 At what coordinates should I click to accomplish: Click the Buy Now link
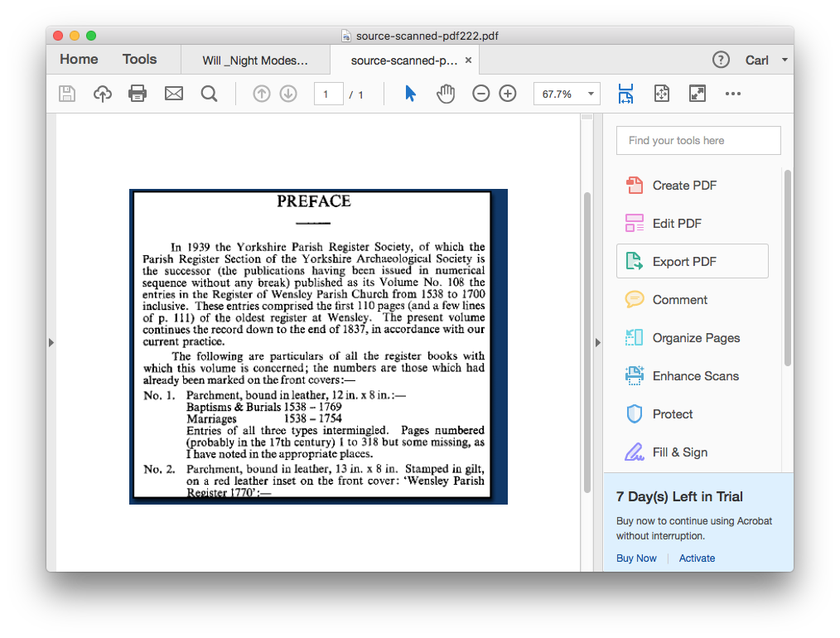coord(635,558)
